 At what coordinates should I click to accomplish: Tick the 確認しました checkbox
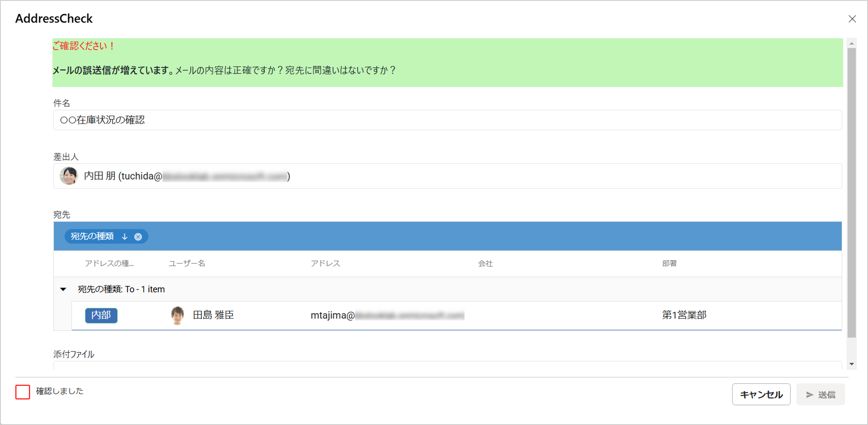click(x=23, y=392)
